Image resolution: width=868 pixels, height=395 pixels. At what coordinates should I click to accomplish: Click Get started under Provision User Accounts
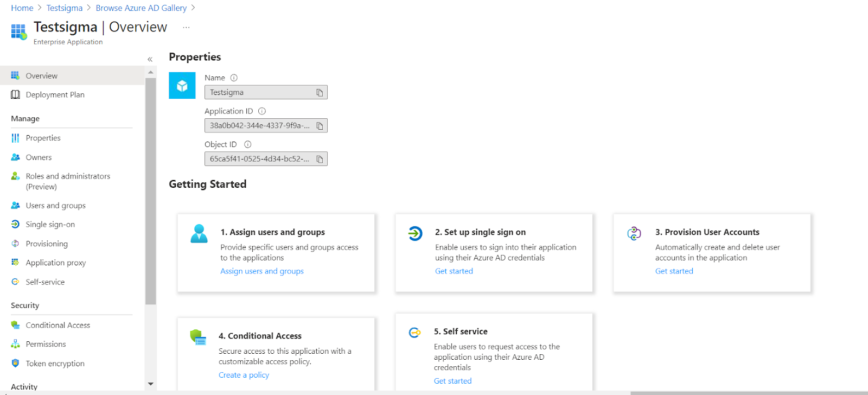coord(674,271)
